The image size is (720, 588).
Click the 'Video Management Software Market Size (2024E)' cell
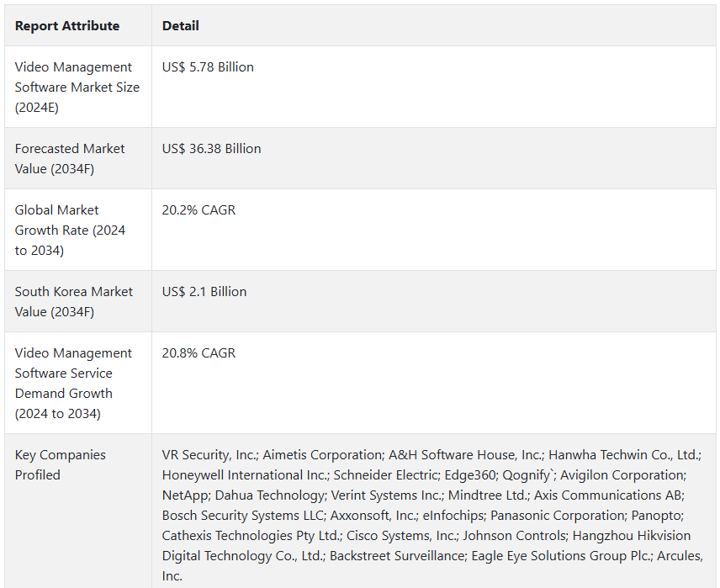tap(77, 87)
